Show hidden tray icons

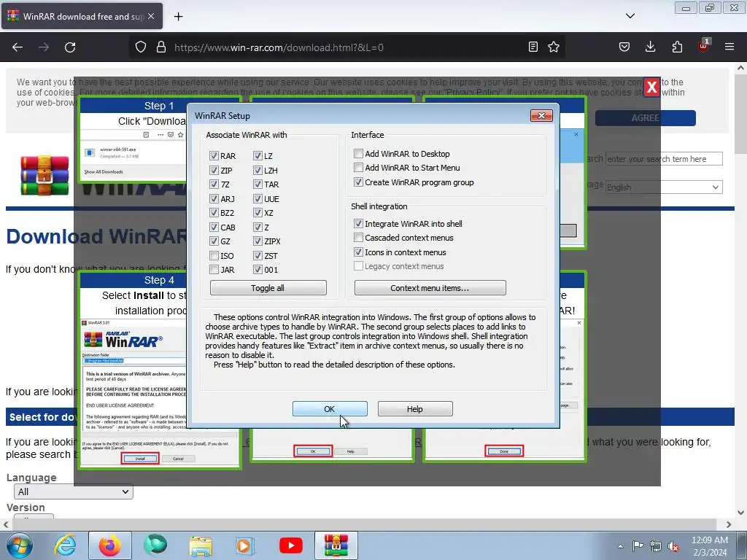click(x=620, y=546)
